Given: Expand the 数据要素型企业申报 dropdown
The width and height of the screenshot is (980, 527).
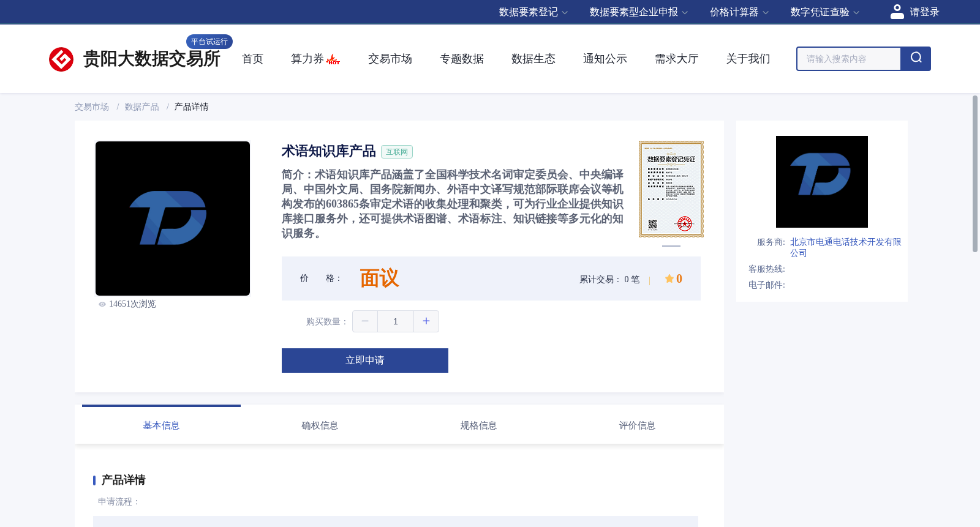Looking at the screenshot, I should [639, 12].
